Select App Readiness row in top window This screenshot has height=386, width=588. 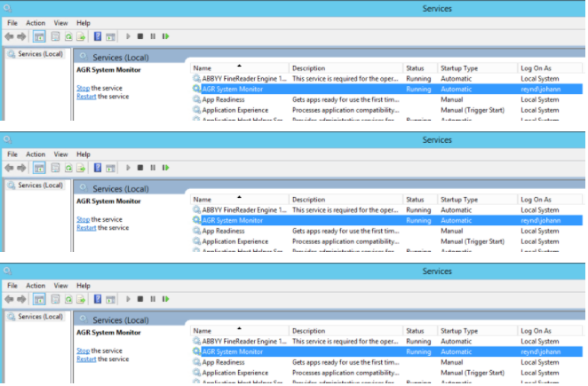386,99
